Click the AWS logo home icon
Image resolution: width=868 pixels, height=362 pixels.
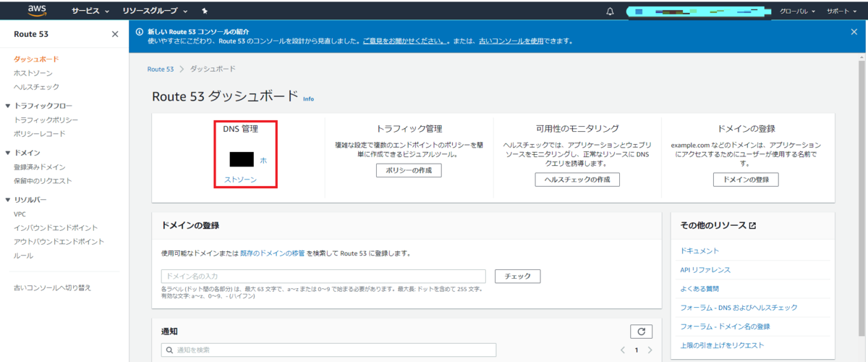coord(37,11)
